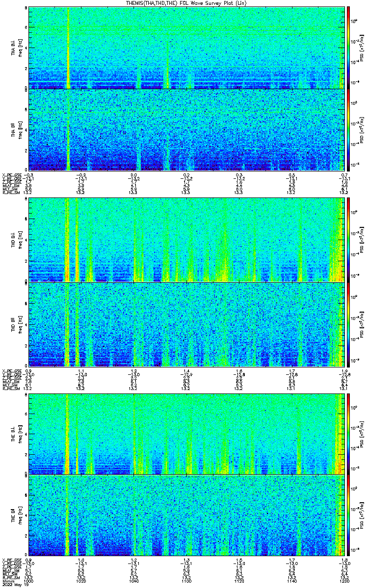Click the THD B⊥ spectrogram panel
Screen dimensions: 368x588
[x=187, y=240]
